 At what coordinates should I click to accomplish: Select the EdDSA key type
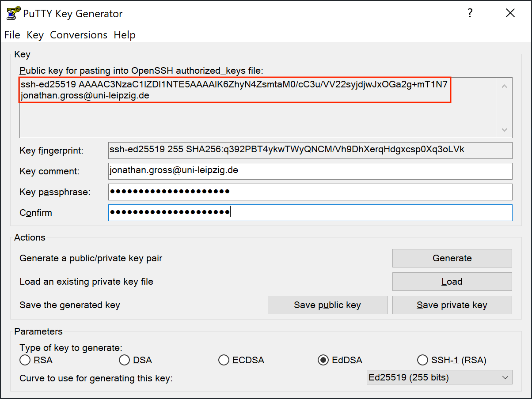tap(340, 360)
